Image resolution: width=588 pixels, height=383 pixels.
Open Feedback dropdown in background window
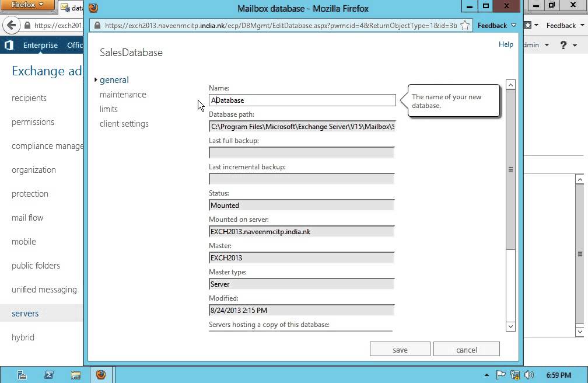point(565,26)
